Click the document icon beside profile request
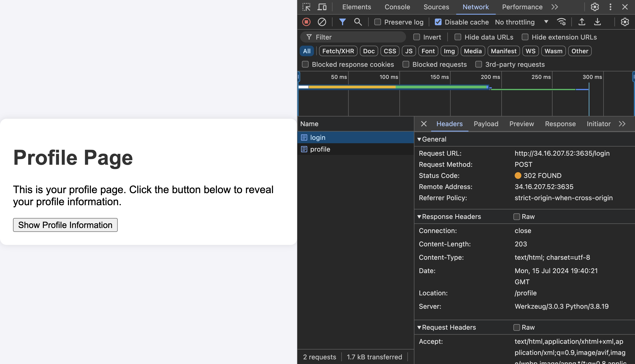The width and height of the screenshot is (635, 364). 304,149
